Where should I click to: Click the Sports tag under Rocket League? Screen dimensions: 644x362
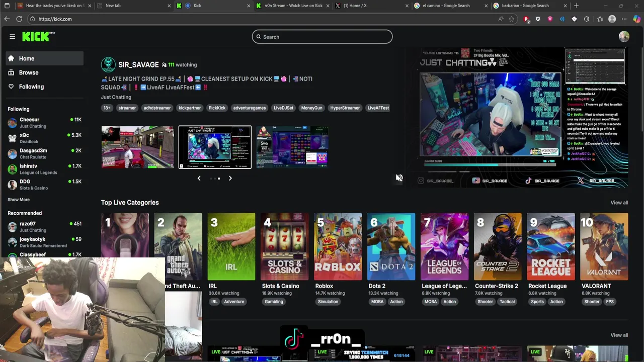537,302
